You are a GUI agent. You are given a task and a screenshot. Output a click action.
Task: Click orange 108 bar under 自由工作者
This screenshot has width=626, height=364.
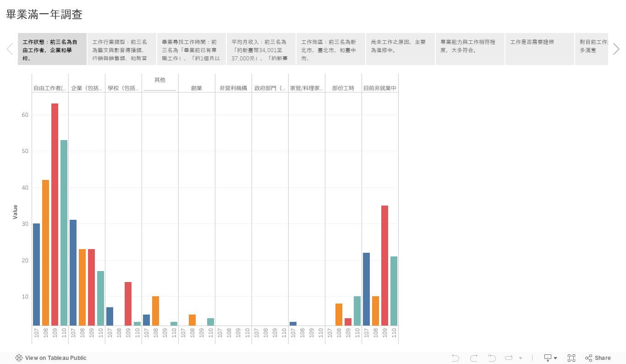click(45, 253)
